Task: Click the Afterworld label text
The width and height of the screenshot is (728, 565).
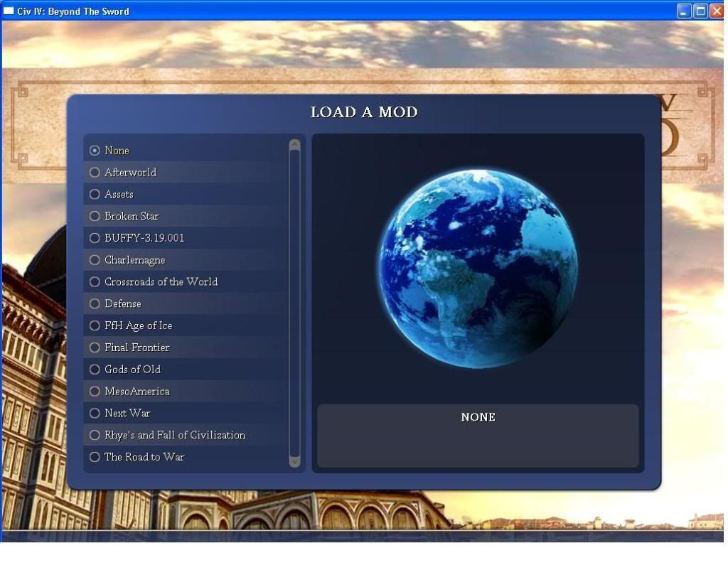Action: click(131, 172)
